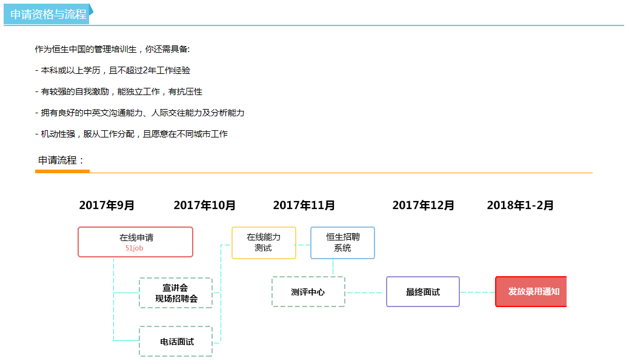Click the 宣讲会 现场招聘会 dashed box
This screenshot has height=364, width=629.
pyautogui.click(x=176, y=293)
